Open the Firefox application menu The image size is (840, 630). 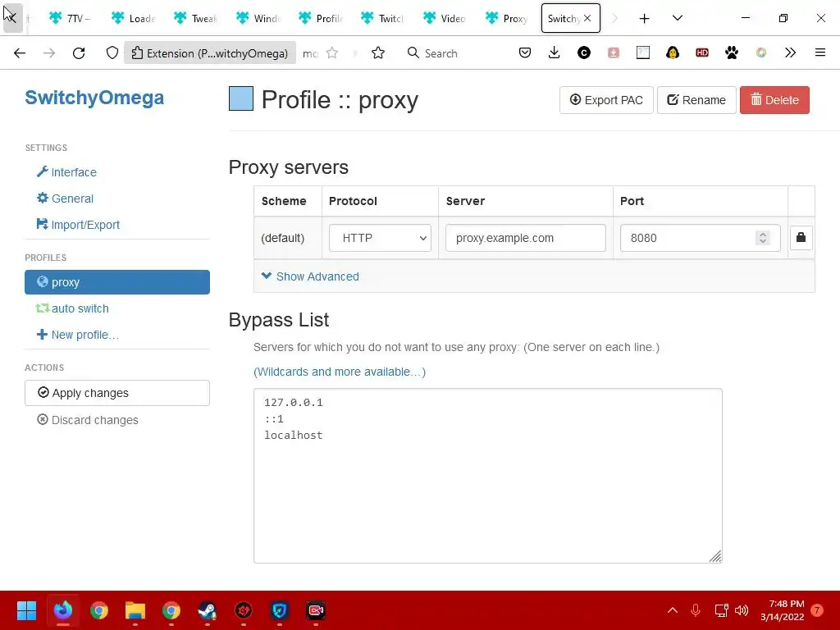[x=820, y=52]
